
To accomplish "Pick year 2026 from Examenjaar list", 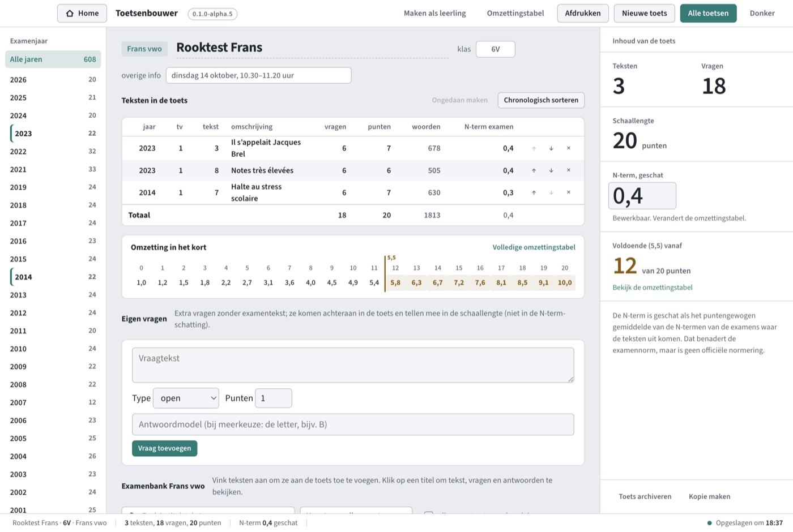I will 53,80.
